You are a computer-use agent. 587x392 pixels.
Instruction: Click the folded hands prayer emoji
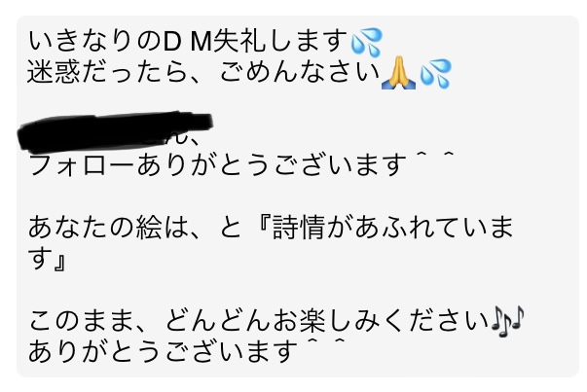click(x=398, y=73)
